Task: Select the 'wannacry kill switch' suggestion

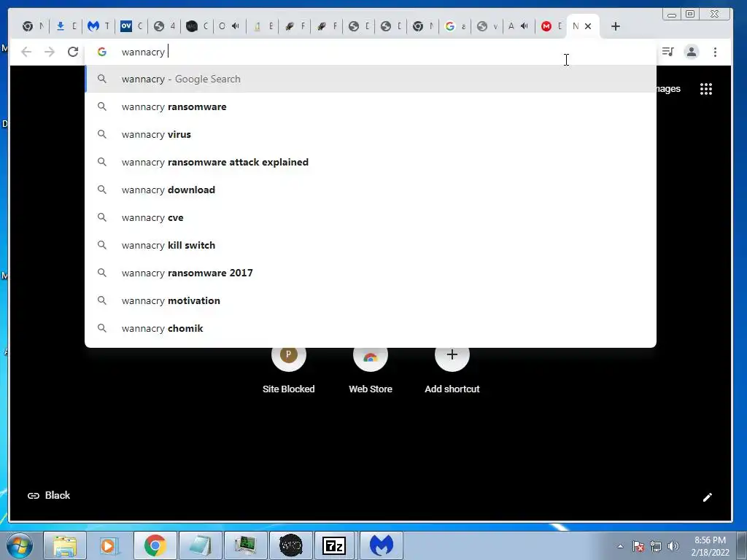Action: [371, 245]
